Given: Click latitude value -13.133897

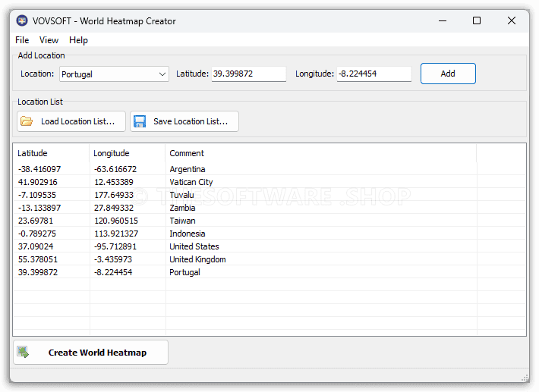Looking at the screenshot, I should click(x=39, y=208).
